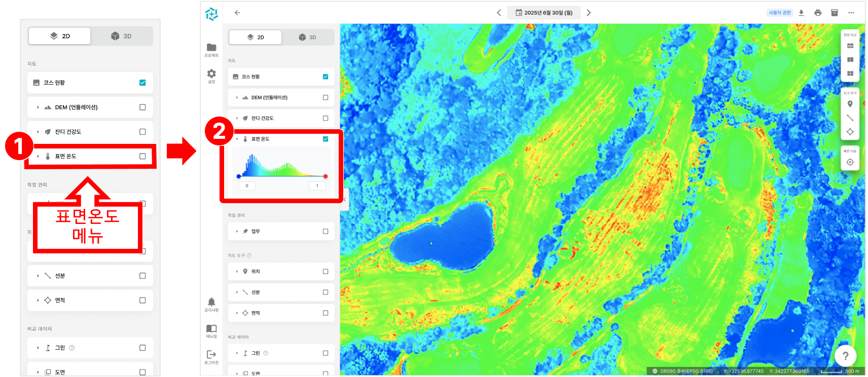Check the 위치 checkbox under 지도 도구
The height and width of the screenshot is (377, 868).
tap(325, 272)
